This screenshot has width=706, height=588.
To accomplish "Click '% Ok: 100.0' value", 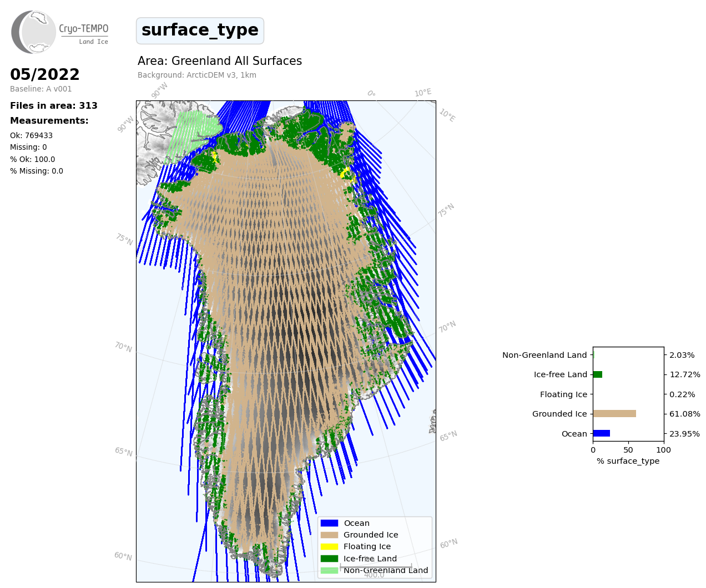I will pyautogui.click(x=32, y=159).
